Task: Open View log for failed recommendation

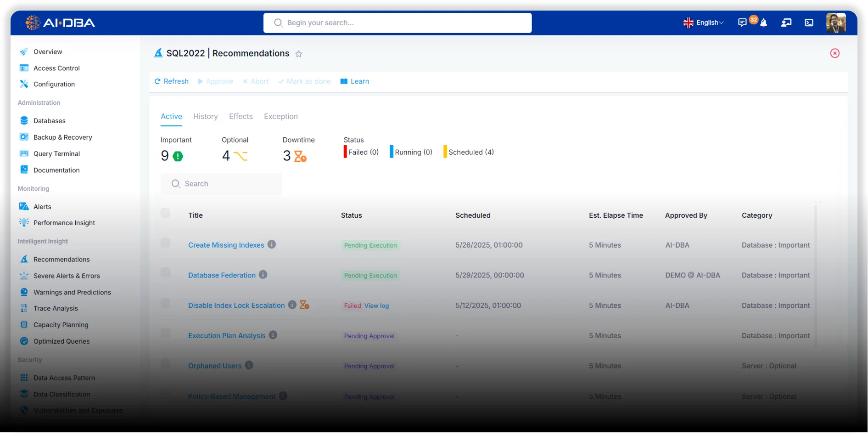Action: [376, 306]
